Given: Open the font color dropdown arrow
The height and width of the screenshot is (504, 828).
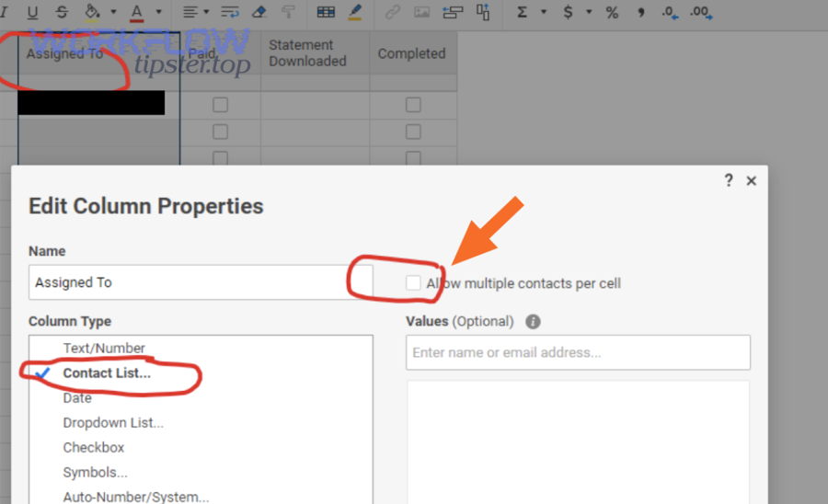Looking at the screenshot, I should 158,12.
